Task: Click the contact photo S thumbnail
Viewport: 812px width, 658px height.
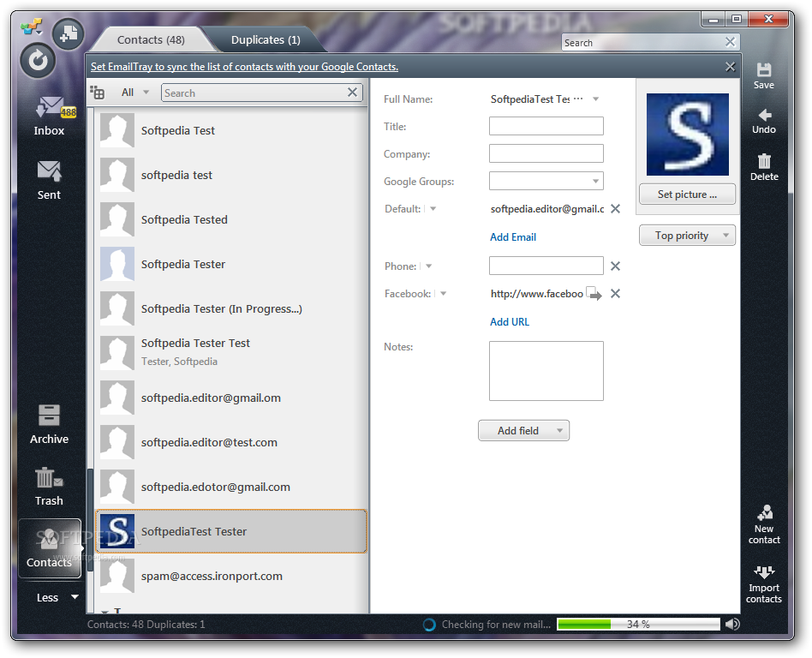Action: coord(688,135)
